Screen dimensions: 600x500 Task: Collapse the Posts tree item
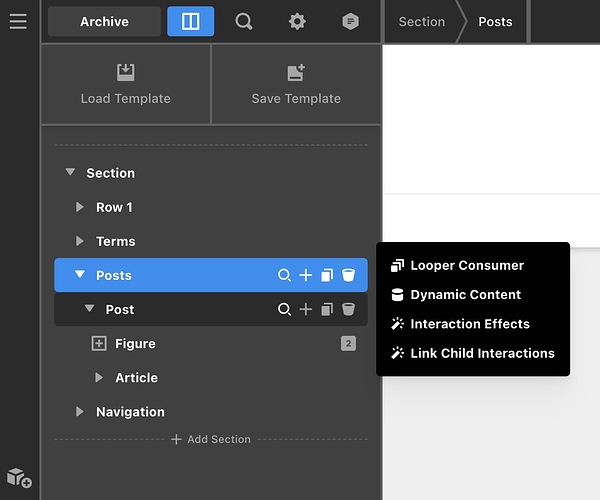click(x=80, y=275)
